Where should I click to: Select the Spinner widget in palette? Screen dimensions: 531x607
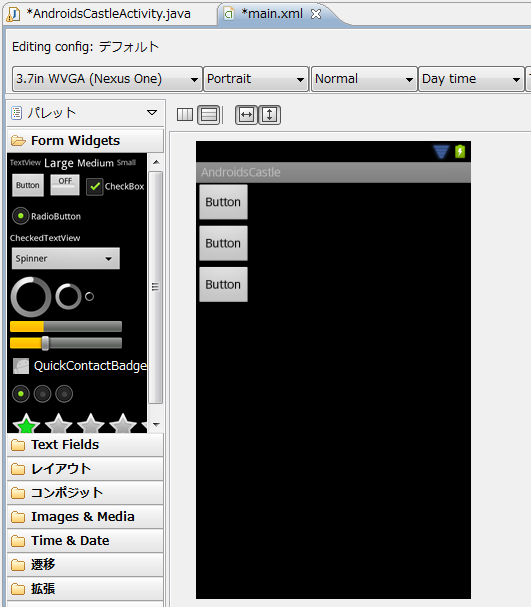[x=66, y=259]
